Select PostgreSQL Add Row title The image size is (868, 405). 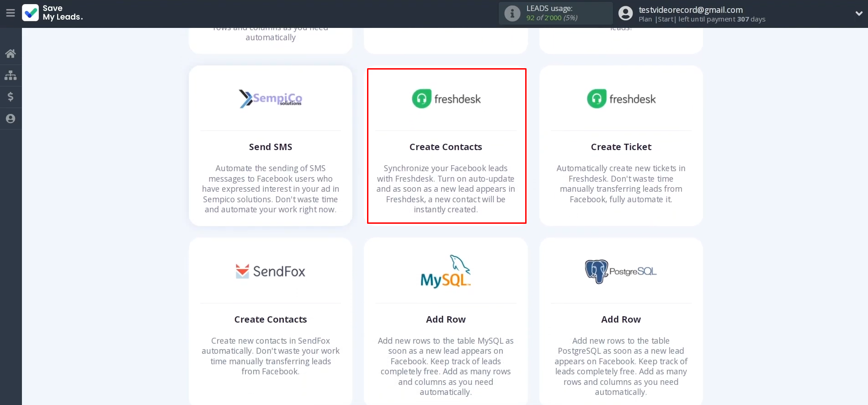pos(621,319)
